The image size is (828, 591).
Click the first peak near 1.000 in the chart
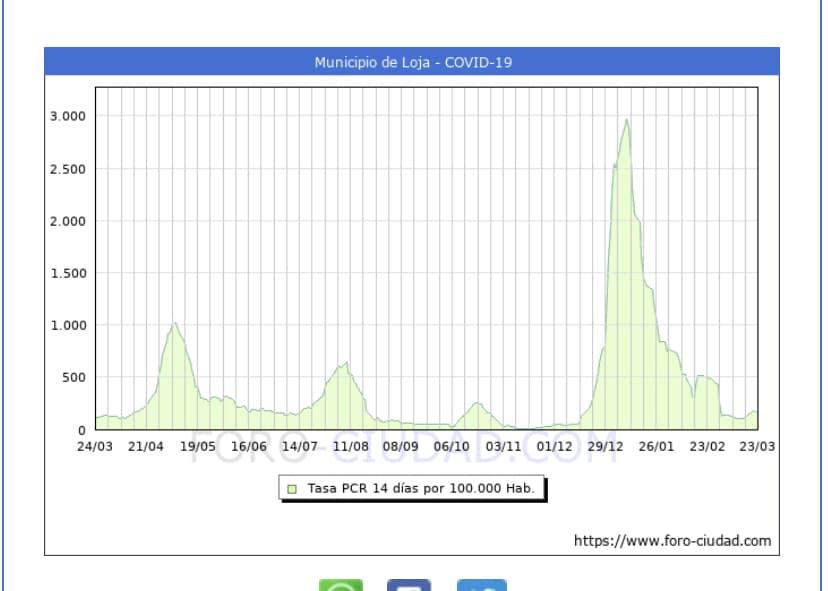175,324
